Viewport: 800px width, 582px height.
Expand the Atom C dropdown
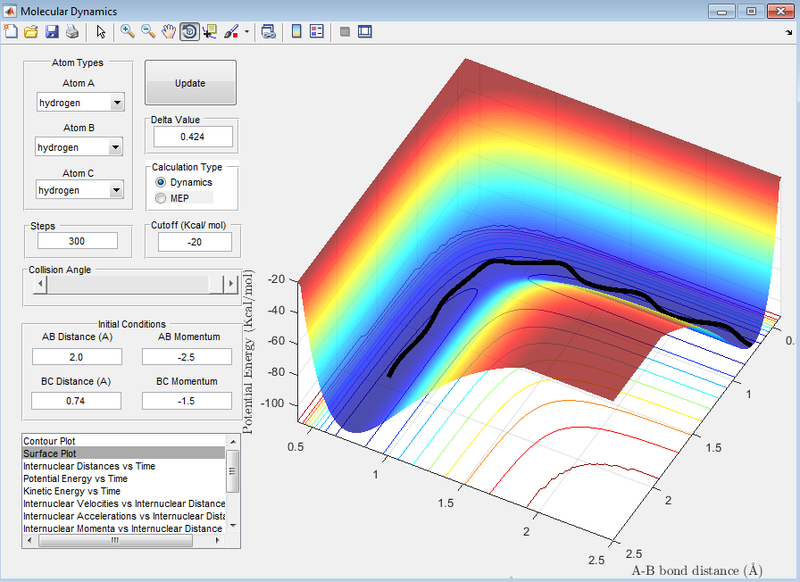[x=117, y=190]
